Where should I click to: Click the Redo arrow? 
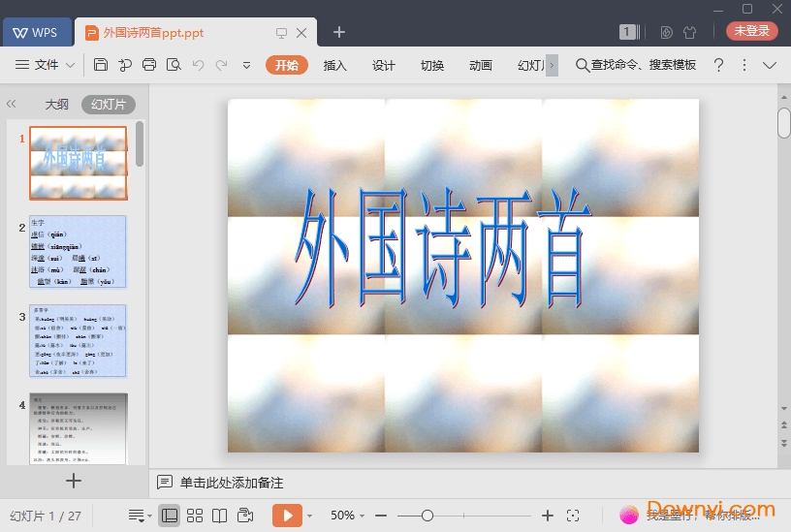pyautogui.click(x=221, y=65)
